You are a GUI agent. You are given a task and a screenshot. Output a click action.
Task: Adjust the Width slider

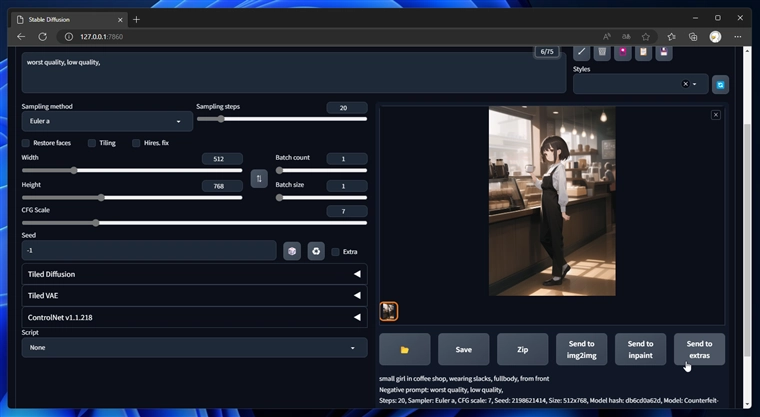[x=132, y=171]
